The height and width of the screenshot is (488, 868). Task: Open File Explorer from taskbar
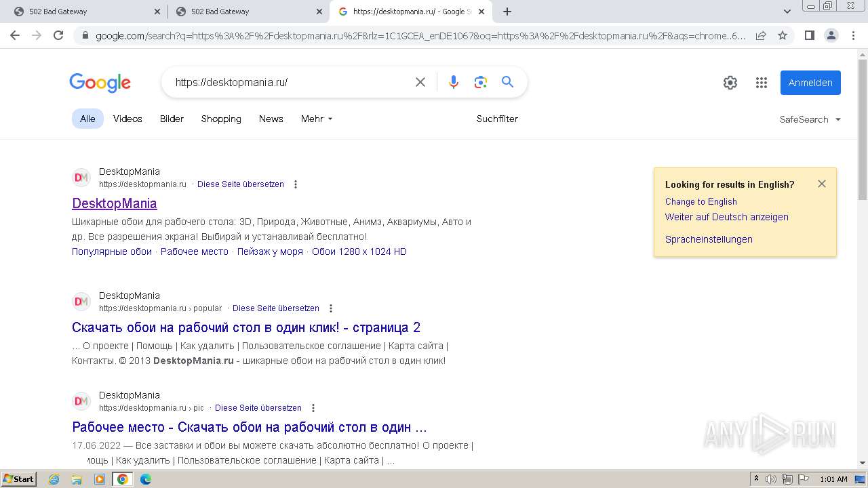point(77,479)
